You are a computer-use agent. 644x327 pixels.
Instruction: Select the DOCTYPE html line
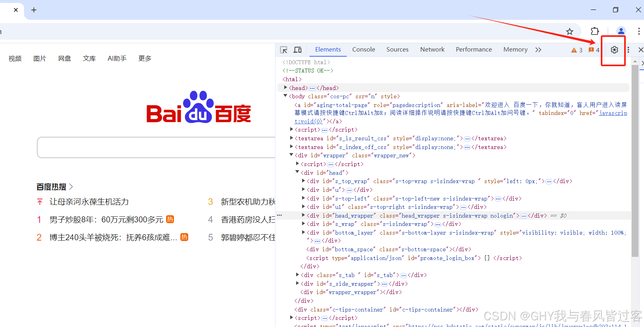pyautogui.click(x=306, y=62)
